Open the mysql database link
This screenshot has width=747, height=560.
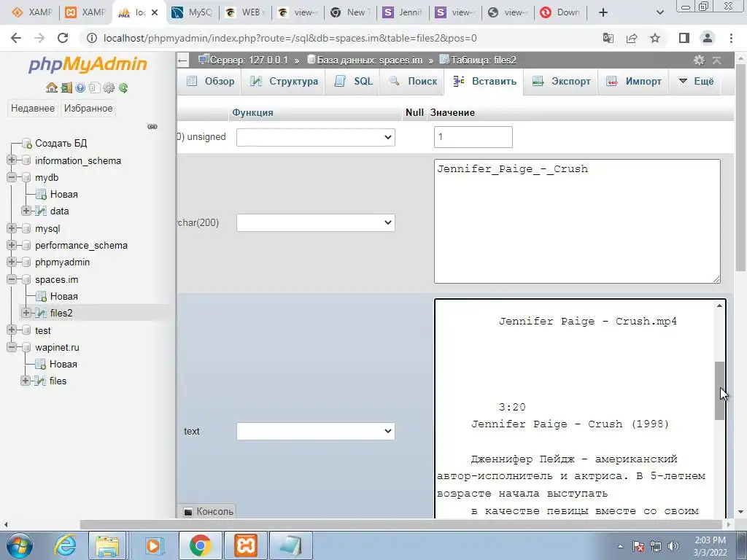coord(47,228)
